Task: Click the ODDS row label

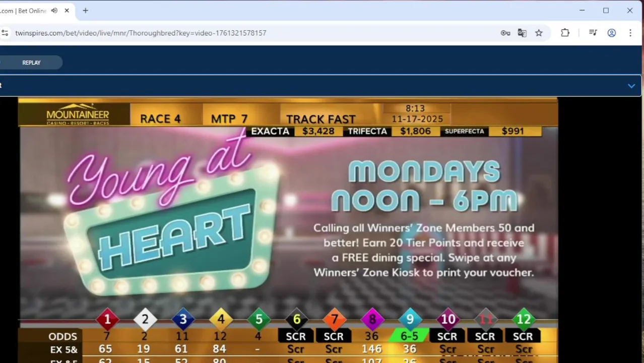Action: click(62, 336)
